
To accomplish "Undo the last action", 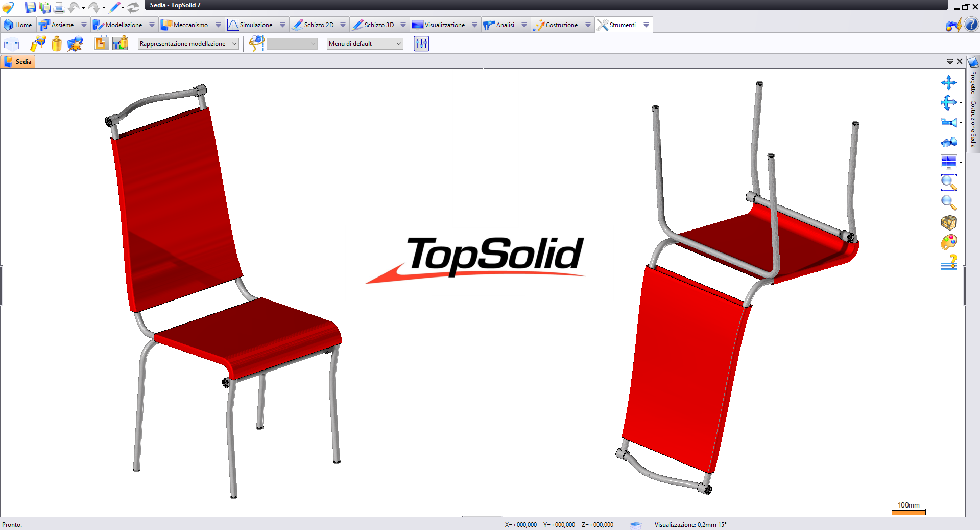I will click(x=74, y=7).
